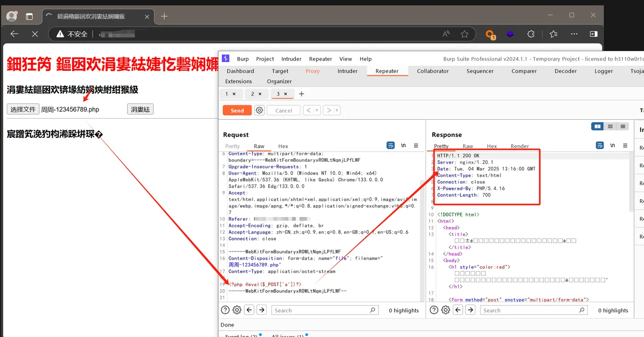Open next history dropdown arrow
This screenshot has width=644, height=337.
[x=337, y=110]
